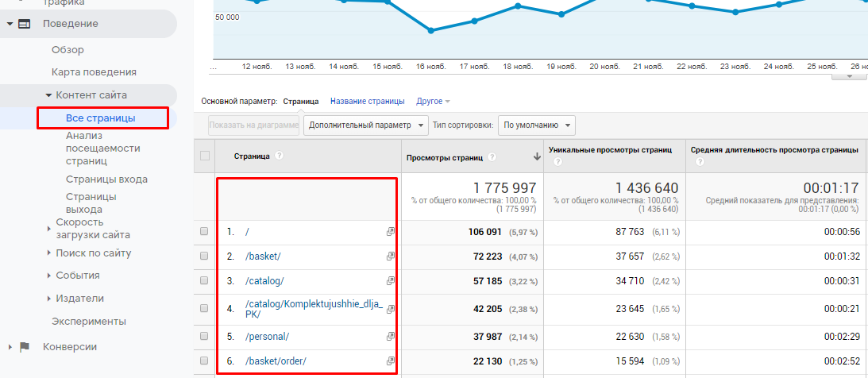The height and width of the screenshot is (378, 868).
Task: Expand the Поиск по сайту subsection
Action: [x=48, y=253]
